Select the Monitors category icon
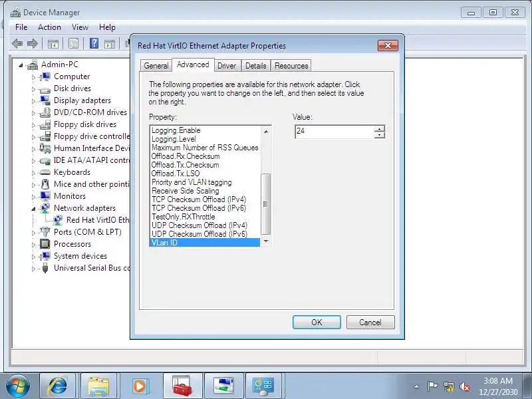532x399 pixels. pyautogui.click(x=45, y=196)
